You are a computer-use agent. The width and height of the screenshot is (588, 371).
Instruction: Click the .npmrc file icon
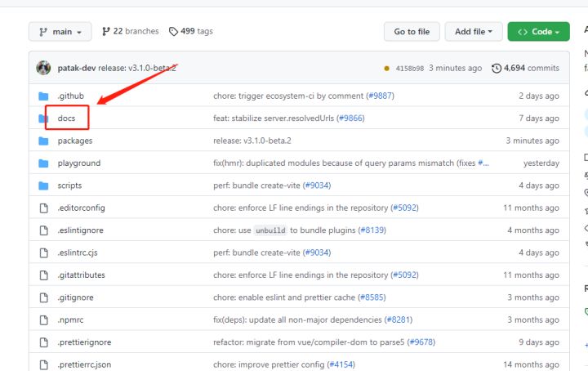coord(44,320)
